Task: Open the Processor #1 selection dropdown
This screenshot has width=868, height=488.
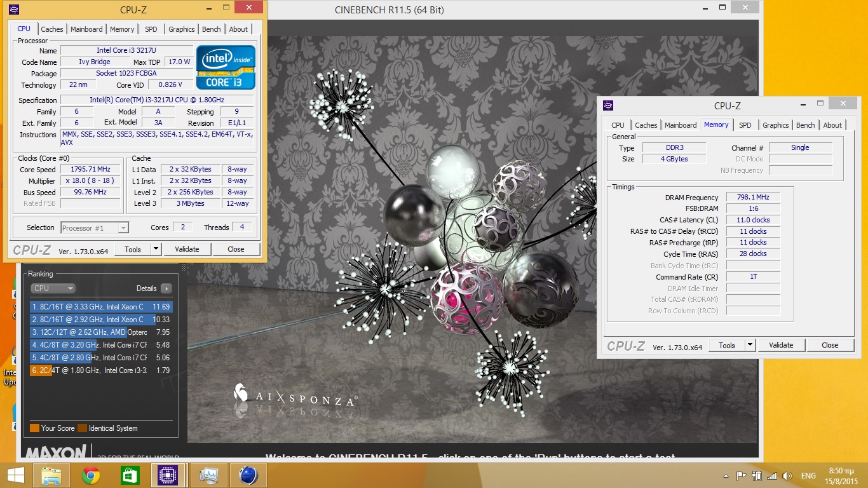Action: (95, 227)
